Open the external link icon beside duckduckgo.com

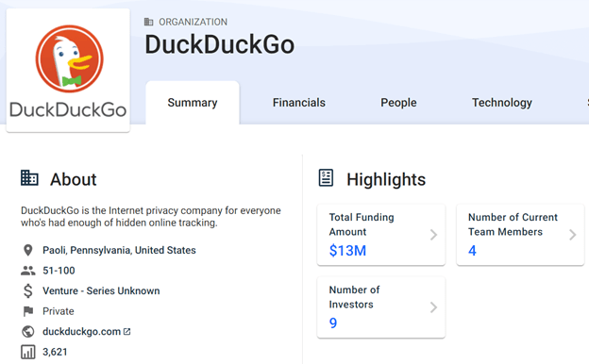click(x=127, y=332)
